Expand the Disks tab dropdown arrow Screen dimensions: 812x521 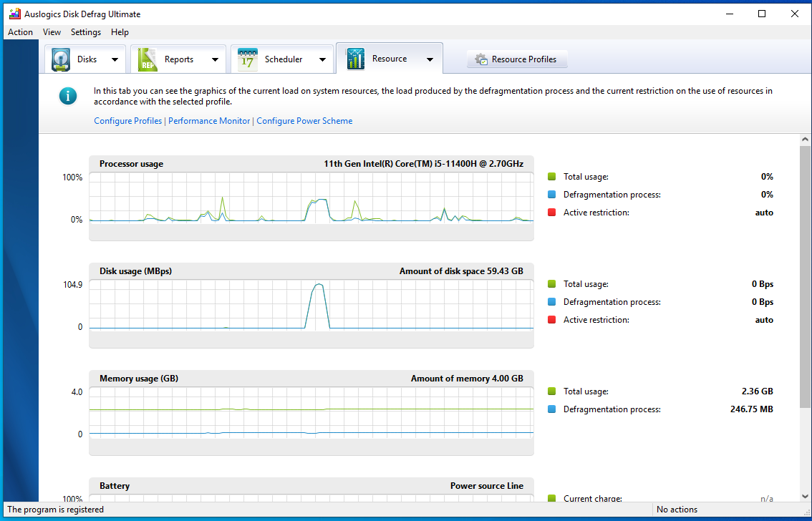[x=115, y=60]
